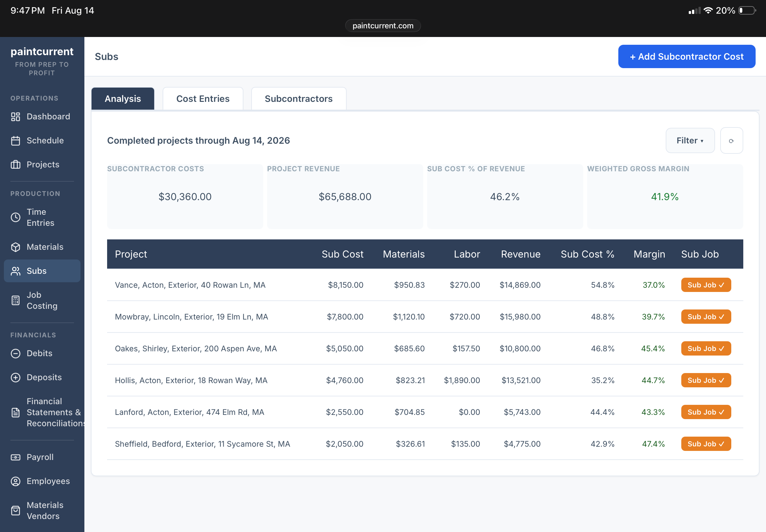Click Sub Job badge for Vance project
This screenshot has width=766, height=532.
(706, 285)
